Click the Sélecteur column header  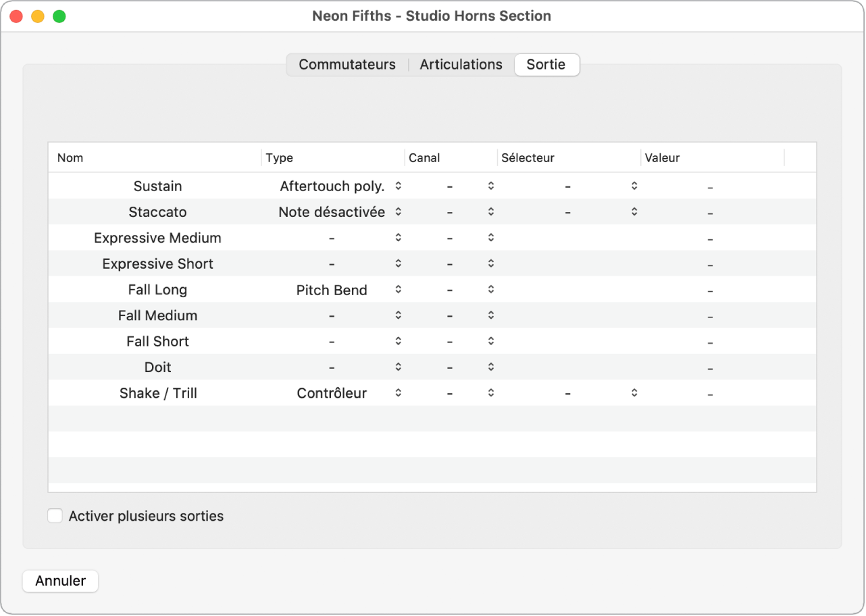pos(528,158)
